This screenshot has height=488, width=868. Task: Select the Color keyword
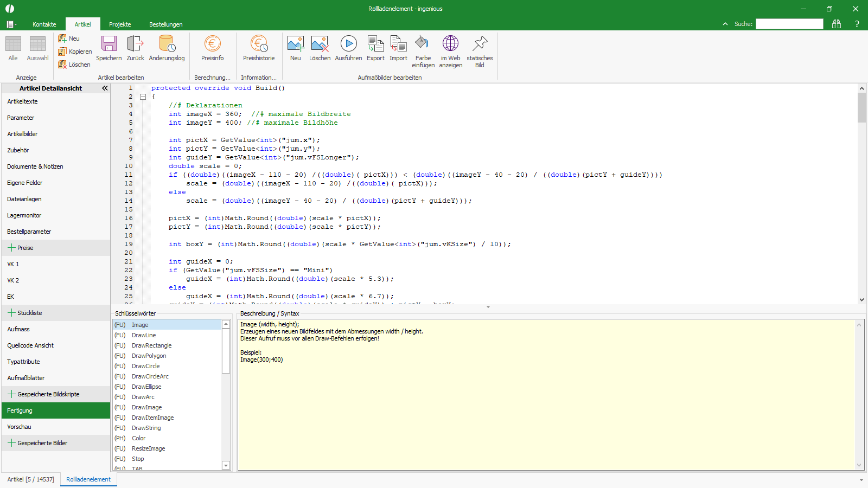167,438
